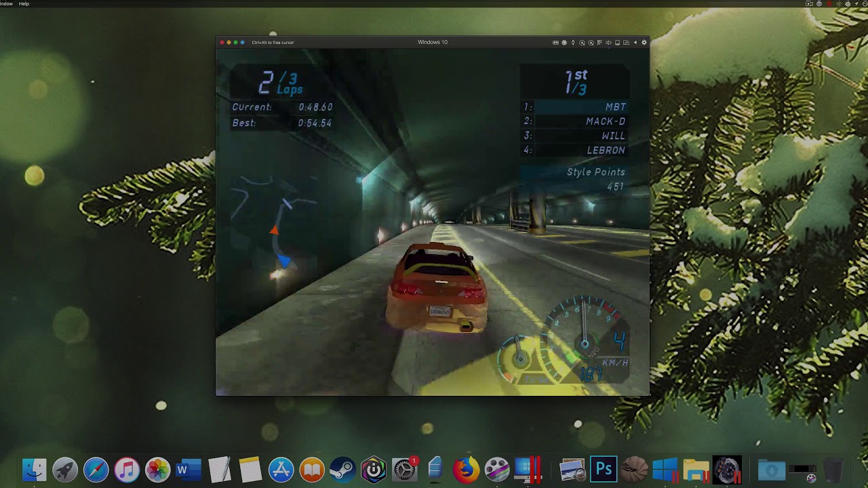Open VM keyboard menu in Windows 10 title bar
Viewport: 868px width, 488px height.
[x=555, y=43]
